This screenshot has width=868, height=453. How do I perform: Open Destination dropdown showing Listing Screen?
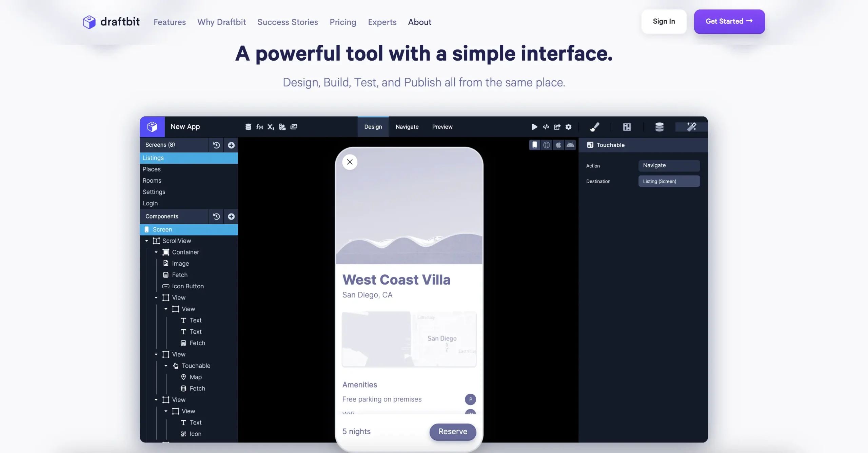point(669,181)
